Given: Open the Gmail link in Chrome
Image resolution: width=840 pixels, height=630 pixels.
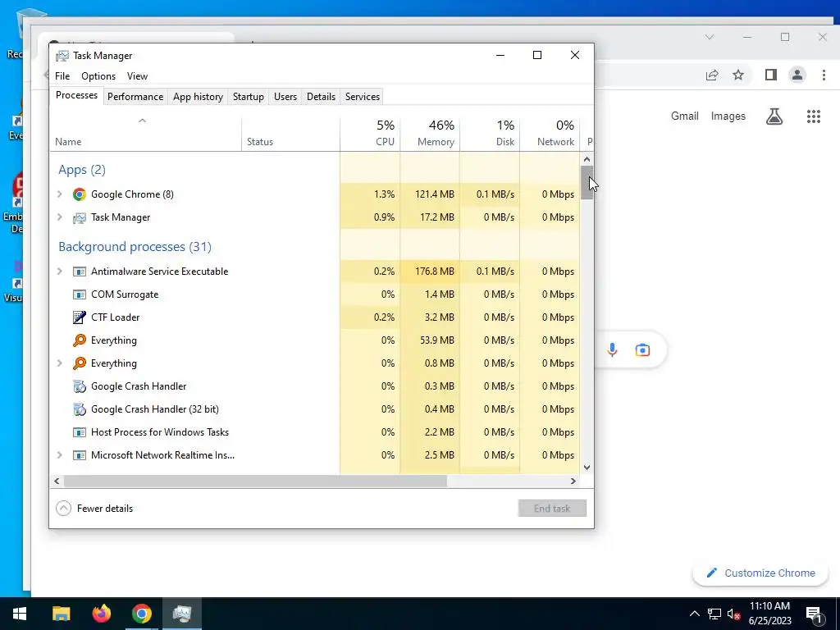Looking at the screenshot, I should click(685, 116).
